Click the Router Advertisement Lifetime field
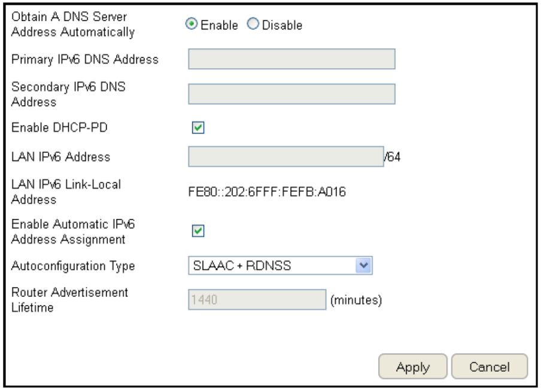The width and height of the screenshot is (541, 392). tap(257, 300)
